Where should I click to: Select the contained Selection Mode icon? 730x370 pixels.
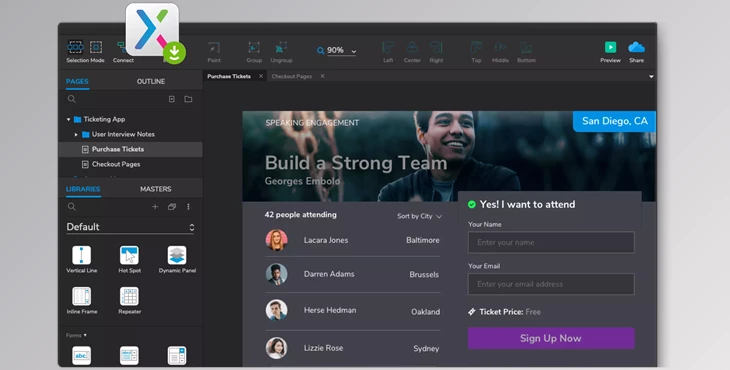point(96,47)
